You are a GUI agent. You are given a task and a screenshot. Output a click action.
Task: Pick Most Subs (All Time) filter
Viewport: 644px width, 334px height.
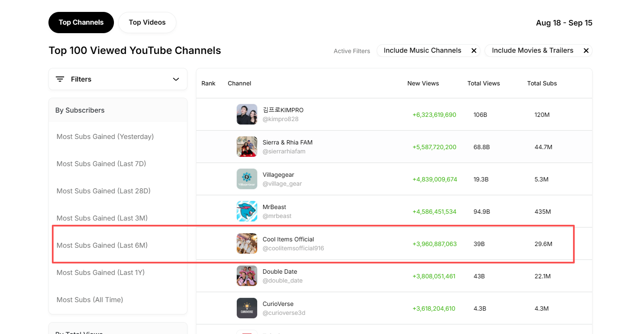tap(90, 300)
